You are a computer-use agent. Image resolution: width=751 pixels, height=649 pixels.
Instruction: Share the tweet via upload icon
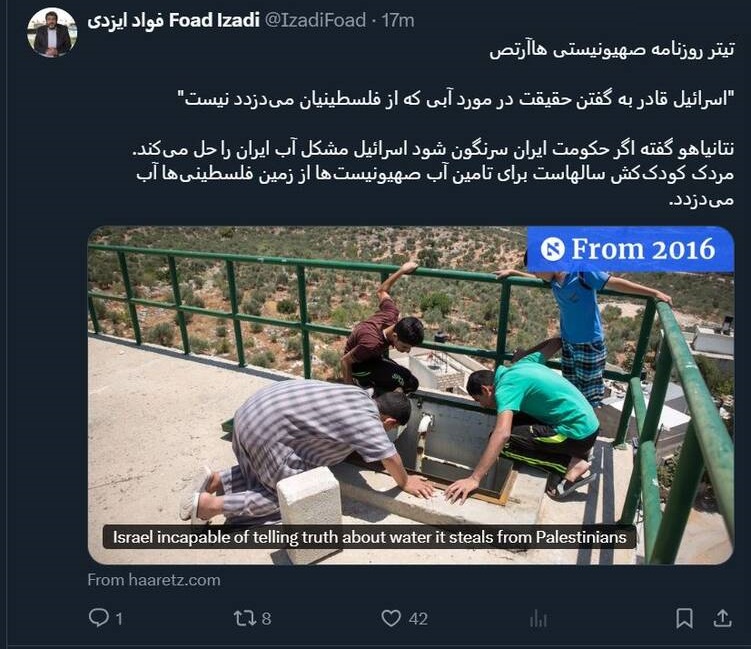pos(722,618)
